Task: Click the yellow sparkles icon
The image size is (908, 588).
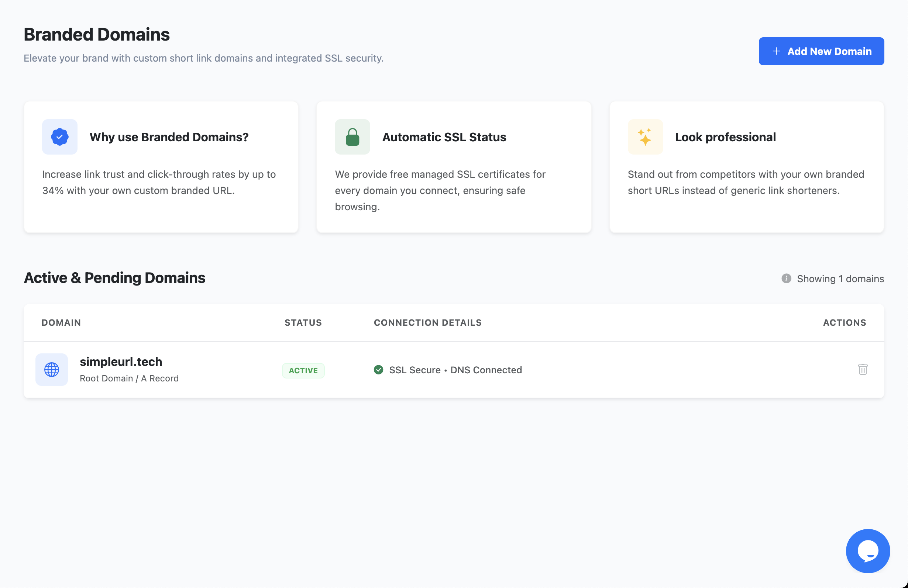Action: point(645,137)
